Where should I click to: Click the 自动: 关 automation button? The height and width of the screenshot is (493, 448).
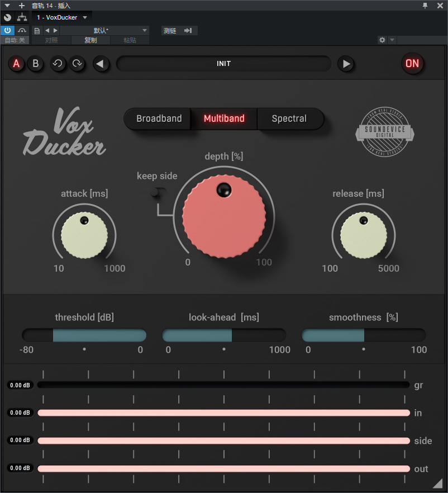point(15,40)
